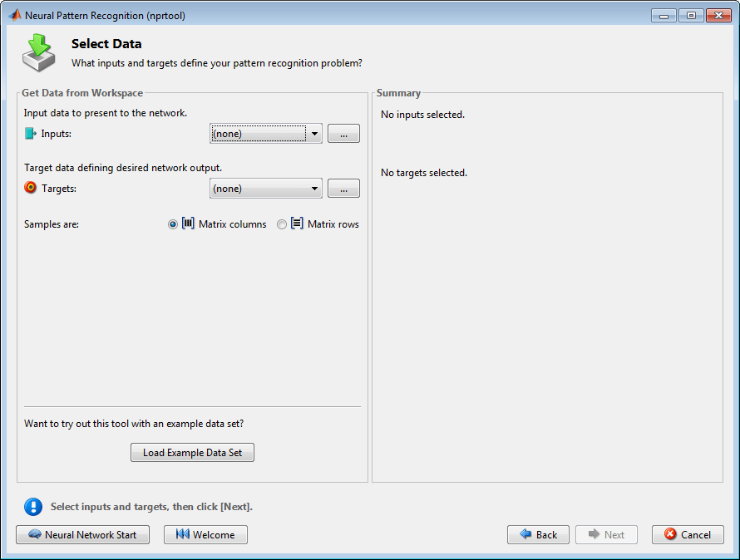740x560 pixels.
Task: Browse for Targets with the ellipsis button
Action: pyautogui.click(x=343, y=189)
